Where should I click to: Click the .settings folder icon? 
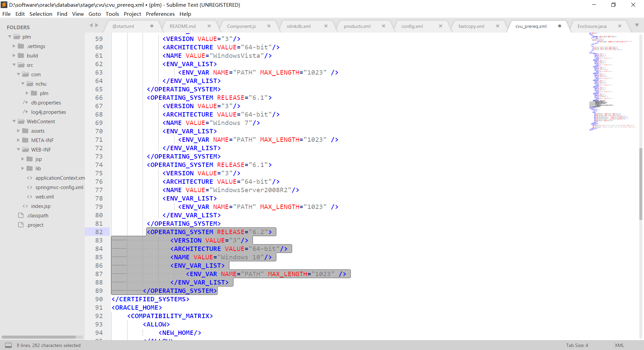click(21, 46)
